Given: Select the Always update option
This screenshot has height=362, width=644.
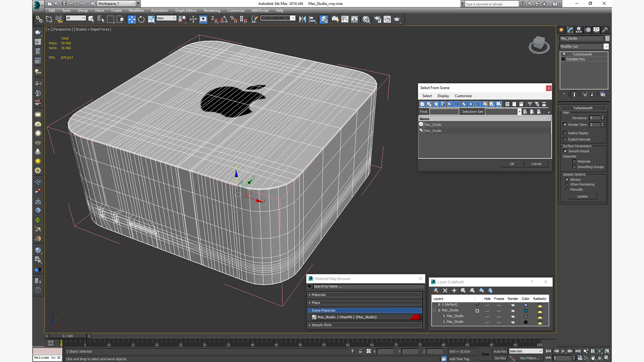Looking at the screenshot, I should click(x=567, y=180).
